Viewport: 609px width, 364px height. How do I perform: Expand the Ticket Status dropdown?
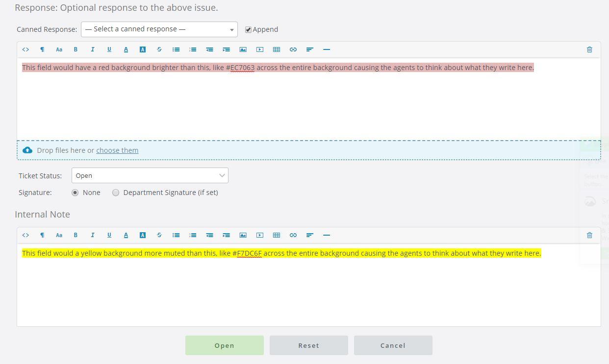tap(150, 175)
